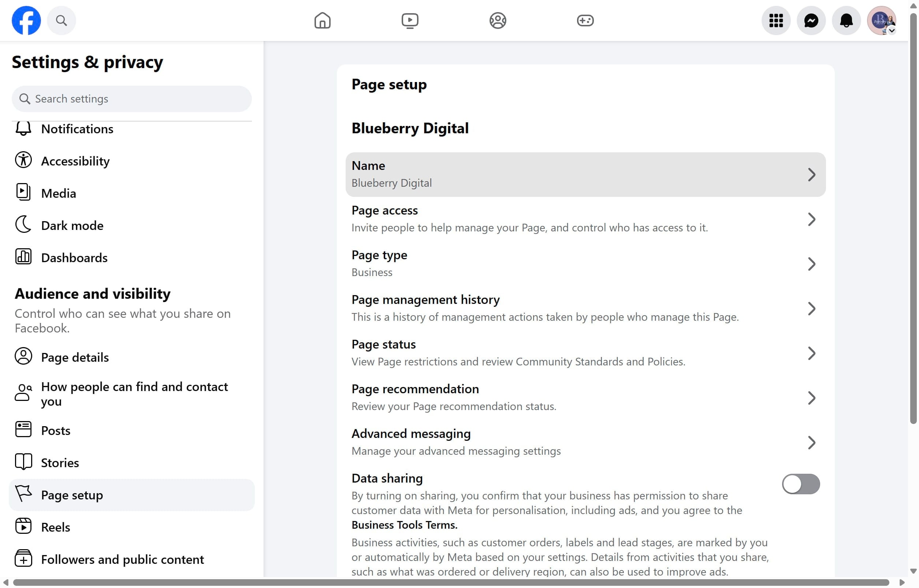Click the search Facebook magnifier icon
Image resolution: width=919 pixels, height=588 pixels.
pos(62,20)
